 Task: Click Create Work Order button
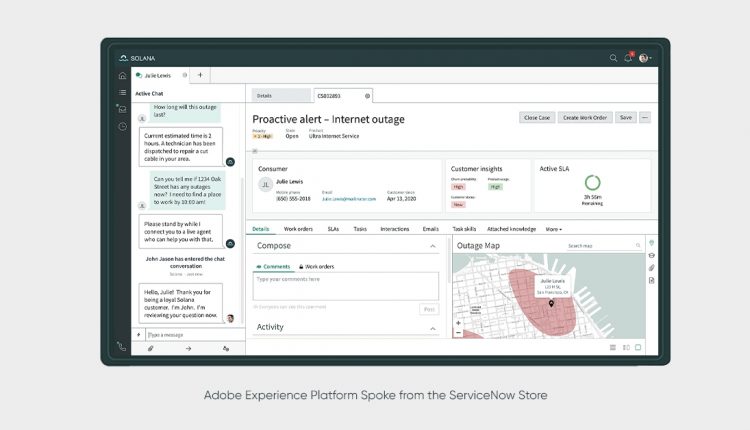(585, 118)
